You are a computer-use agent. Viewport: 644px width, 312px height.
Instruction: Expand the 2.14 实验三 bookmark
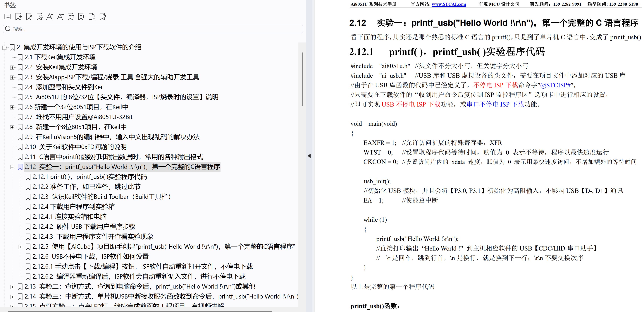click(12, 297)
